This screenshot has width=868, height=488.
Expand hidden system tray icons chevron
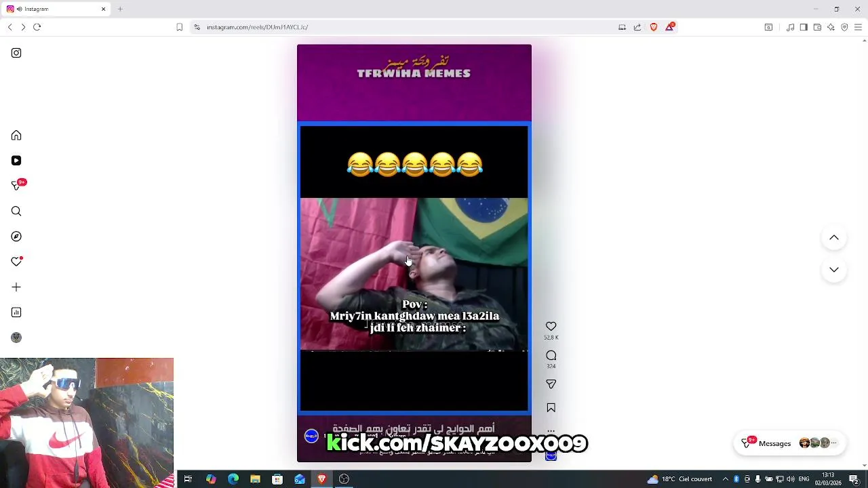[725, 479]
